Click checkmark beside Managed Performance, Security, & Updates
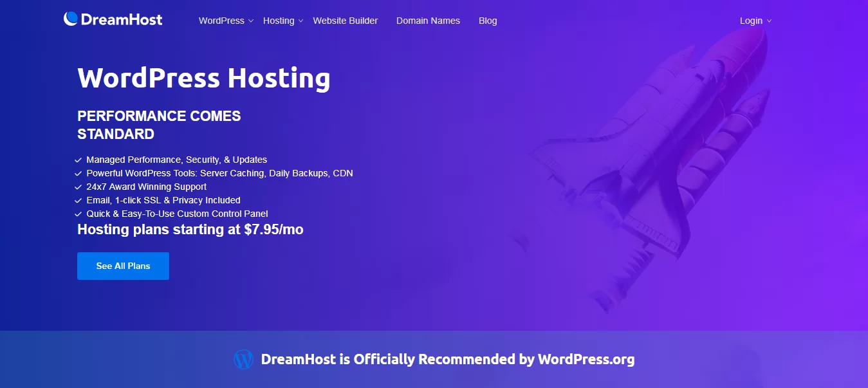 coord(78,160)
